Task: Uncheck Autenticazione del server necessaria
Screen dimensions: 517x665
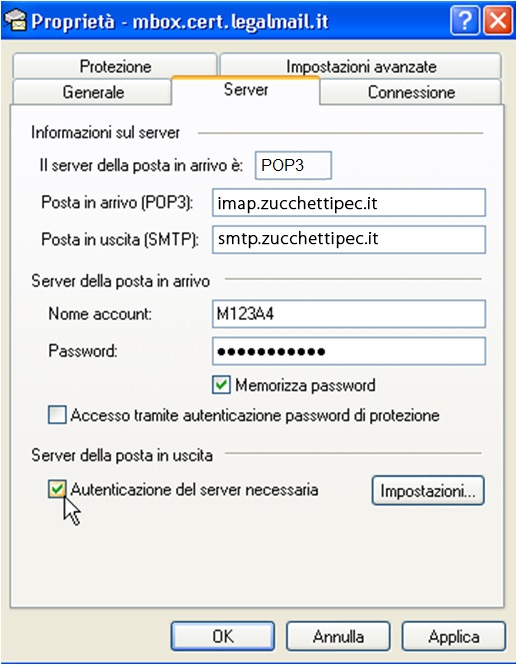Action: (x=57, y=489)
